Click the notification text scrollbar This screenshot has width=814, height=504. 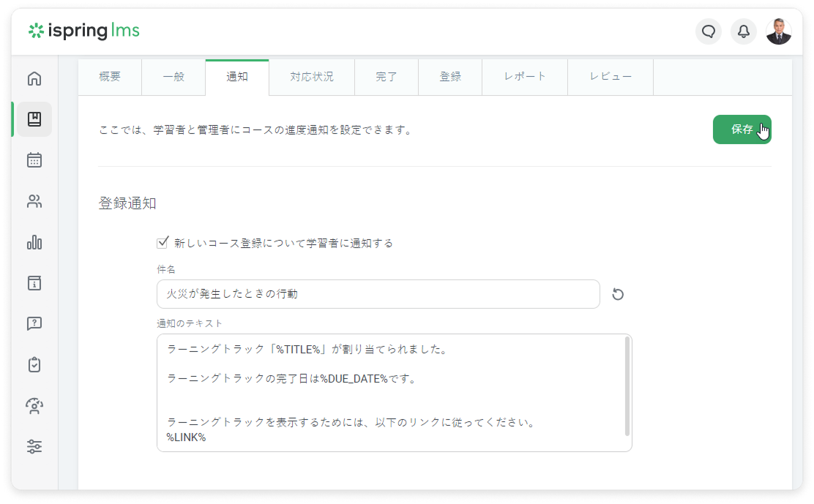pyautogui.click(x=627, y=386)
